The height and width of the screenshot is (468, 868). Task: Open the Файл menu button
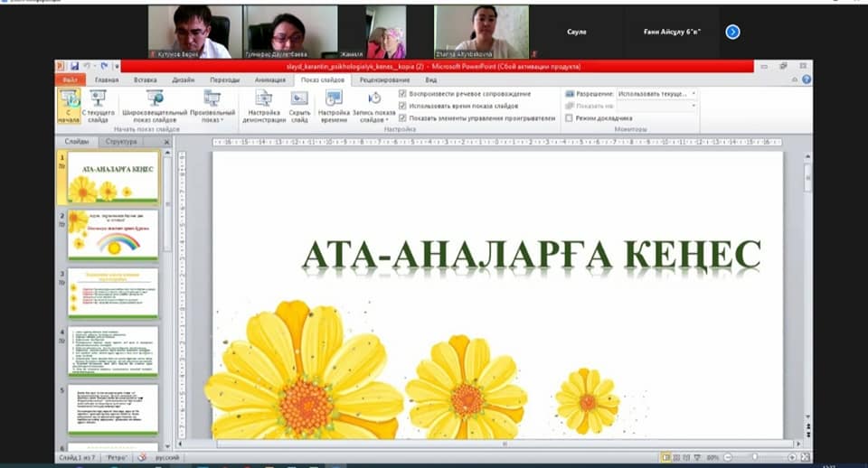click(69, 80)
